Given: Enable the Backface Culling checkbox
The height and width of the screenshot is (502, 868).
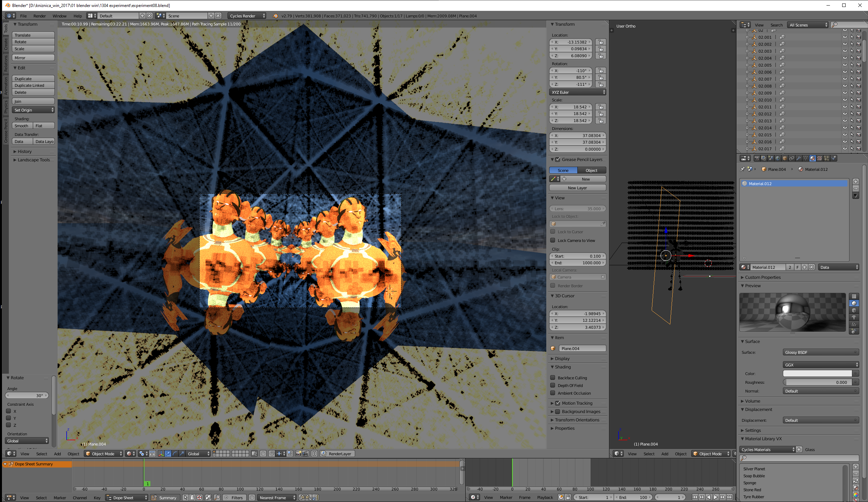Looking at the screenshot, I should [553, 378].
